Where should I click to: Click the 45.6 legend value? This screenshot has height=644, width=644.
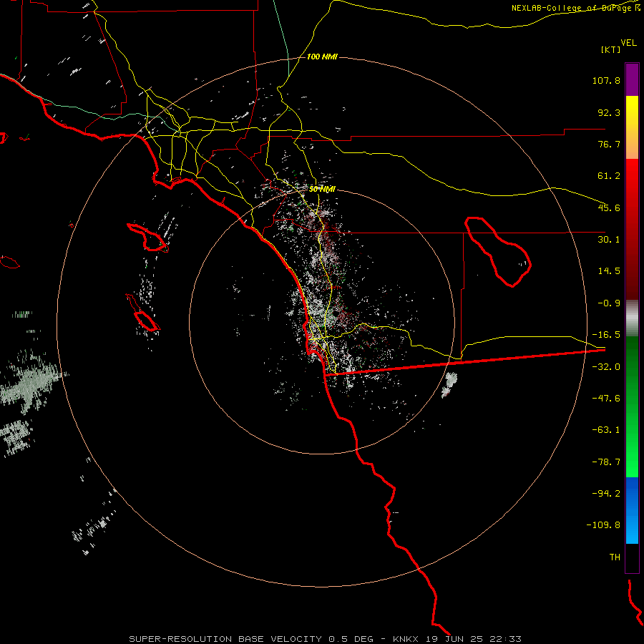point(609,208)
